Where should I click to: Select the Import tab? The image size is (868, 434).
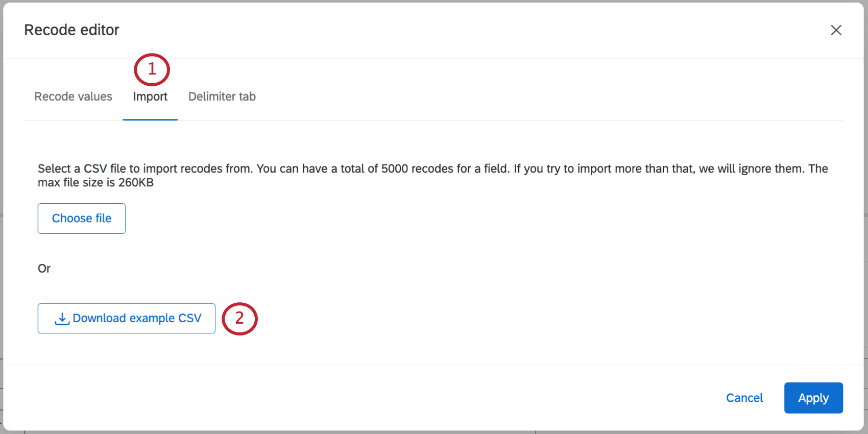(x=150, y=97)
